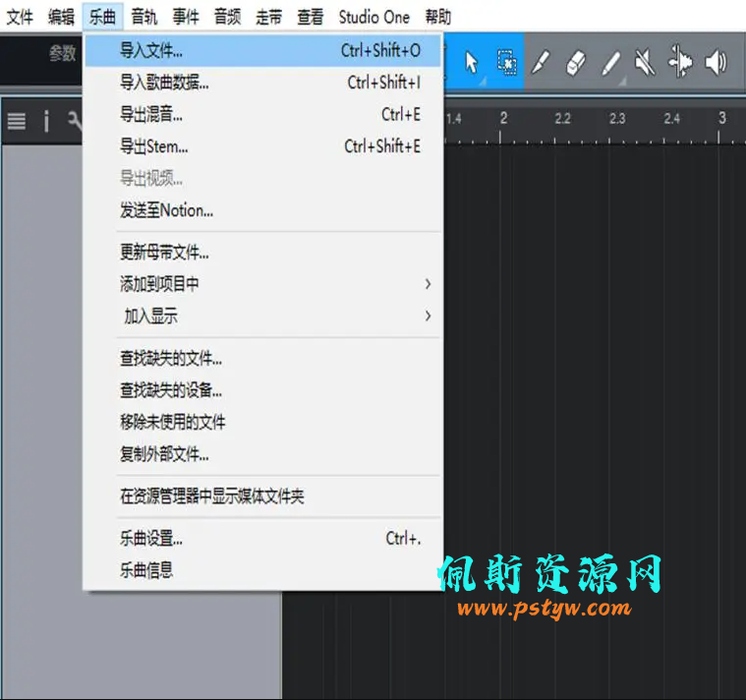746x700 pixels.
Task: Select the Bend tool
Action: point(680,61)
